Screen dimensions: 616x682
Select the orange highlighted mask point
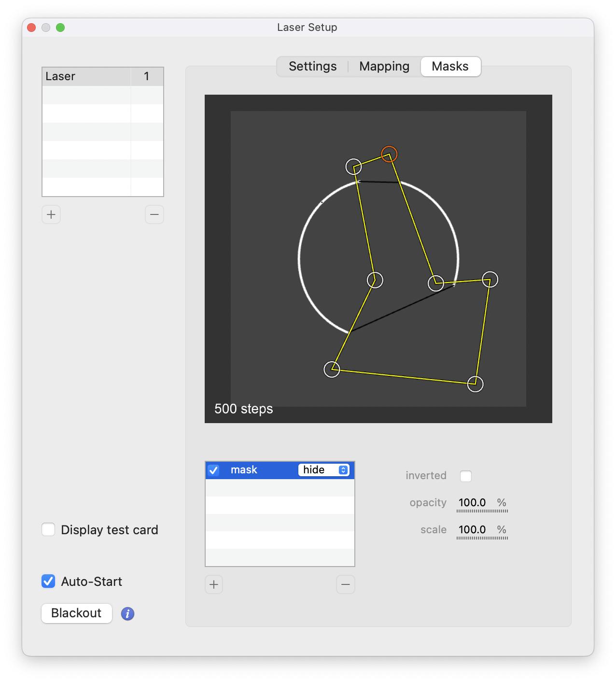pos(389,154)
